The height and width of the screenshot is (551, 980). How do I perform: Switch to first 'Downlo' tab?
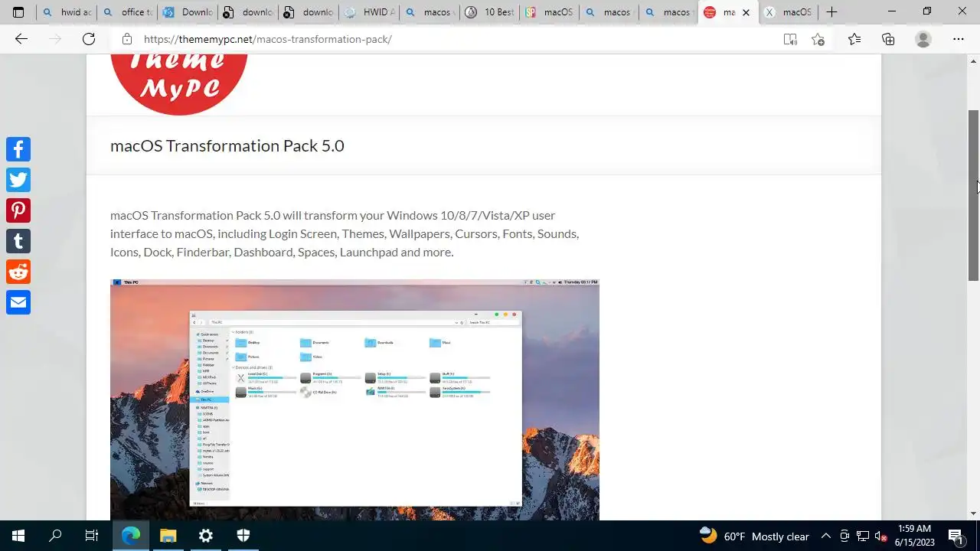point(188,12)
